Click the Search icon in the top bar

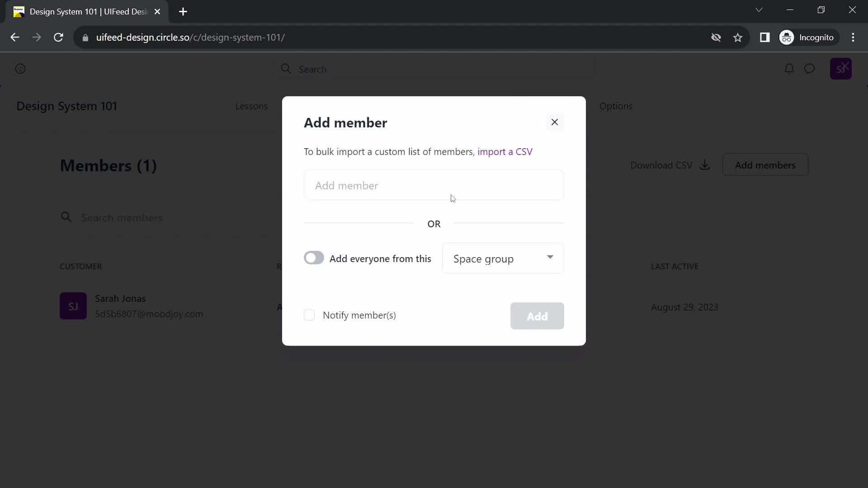coord(286,69)
